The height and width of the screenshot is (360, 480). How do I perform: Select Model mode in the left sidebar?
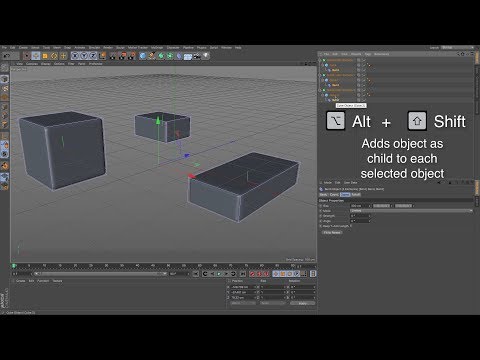(5, 79)
